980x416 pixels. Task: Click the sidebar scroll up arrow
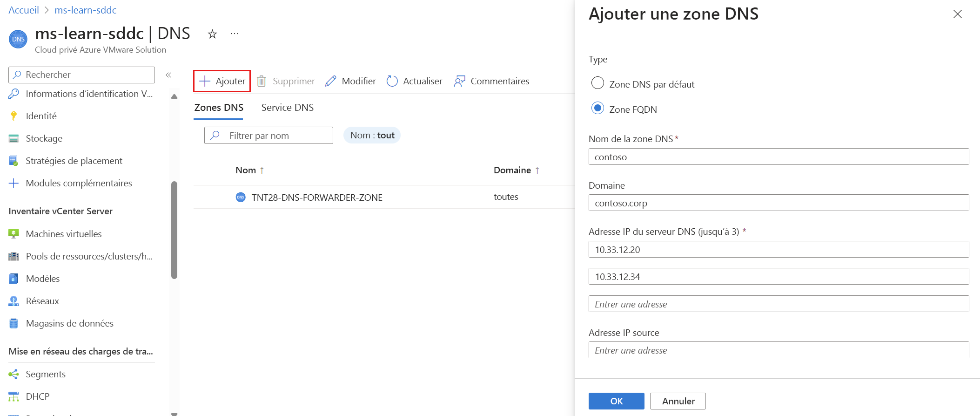coord(175,96)
